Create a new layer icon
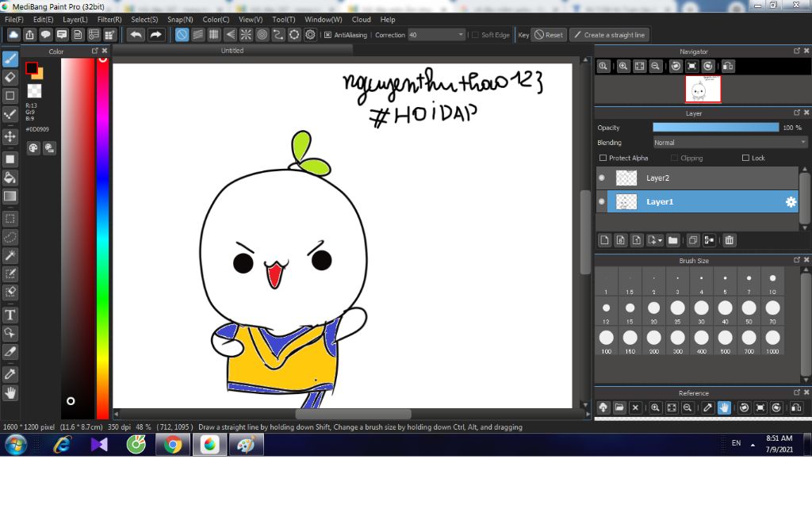 (x=604, y=240)
